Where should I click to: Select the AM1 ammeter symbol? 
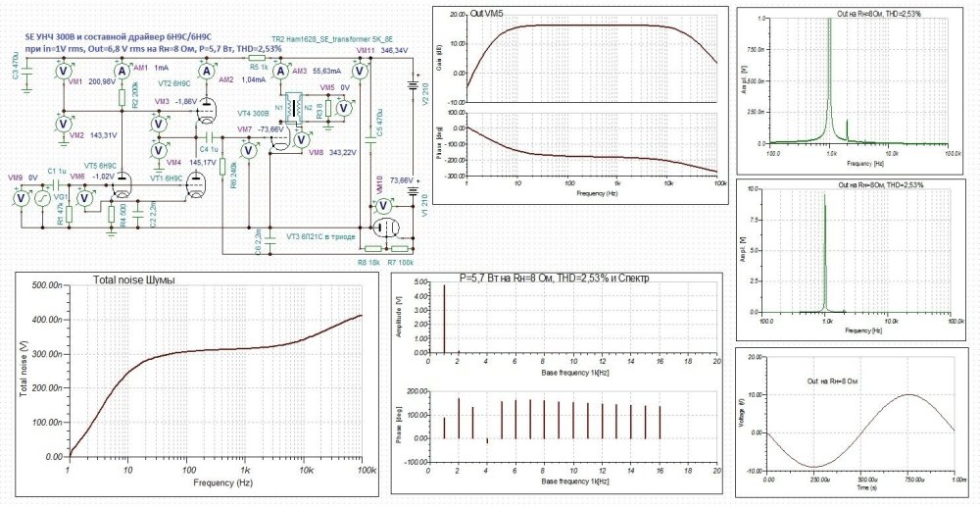pyautogui.click(x=122, y=71)
